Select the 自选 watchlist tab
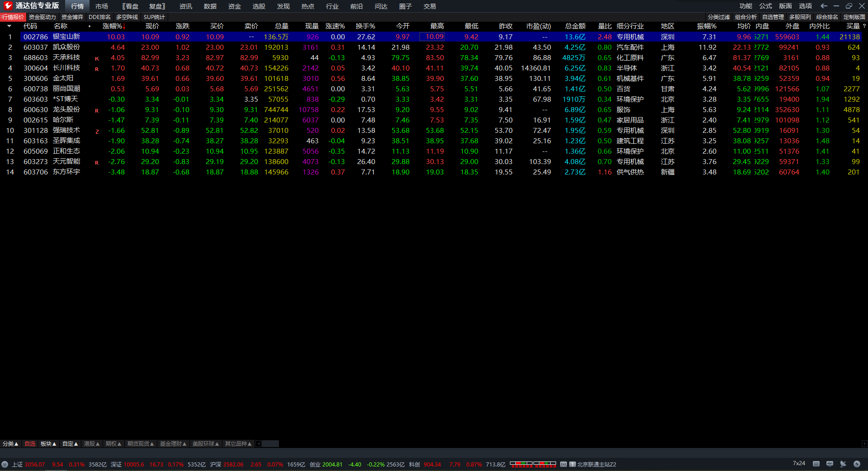Viewport: 868px width, 471px height. pyautogui.click(x=30, y=444)
